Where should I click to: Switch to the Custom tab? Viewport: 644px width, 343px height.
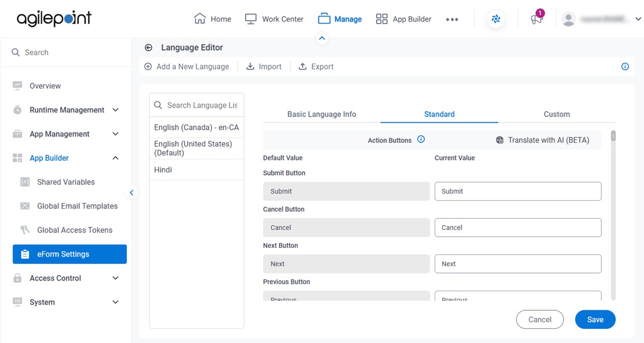[x=557, y=114]
